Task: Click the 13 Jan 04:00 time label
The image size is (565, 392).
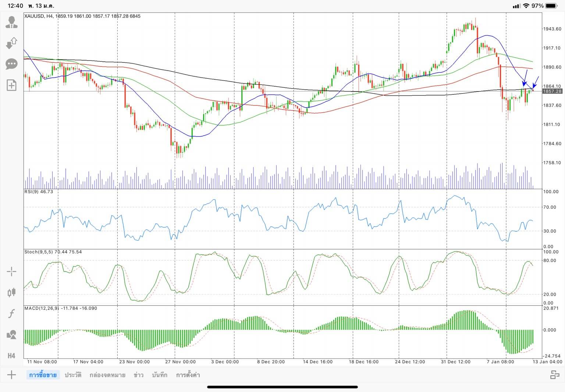Action: [547, 362]
